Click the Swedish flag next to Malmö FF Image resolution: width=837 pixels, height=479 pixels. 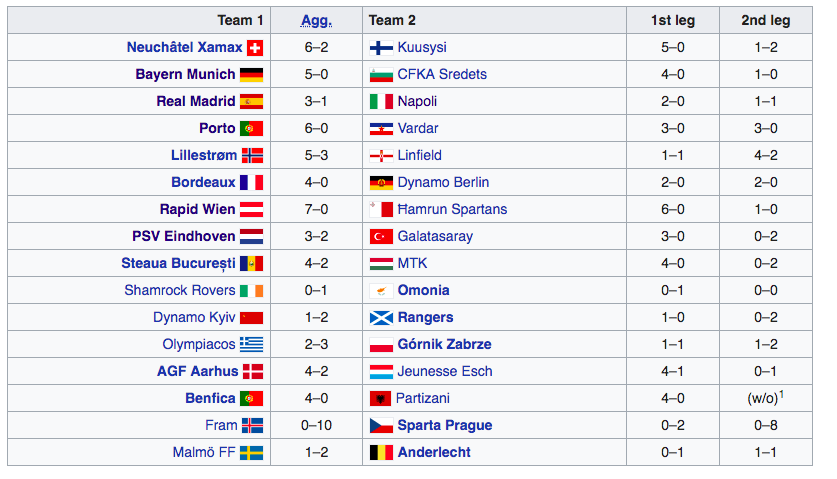[251, 453]
